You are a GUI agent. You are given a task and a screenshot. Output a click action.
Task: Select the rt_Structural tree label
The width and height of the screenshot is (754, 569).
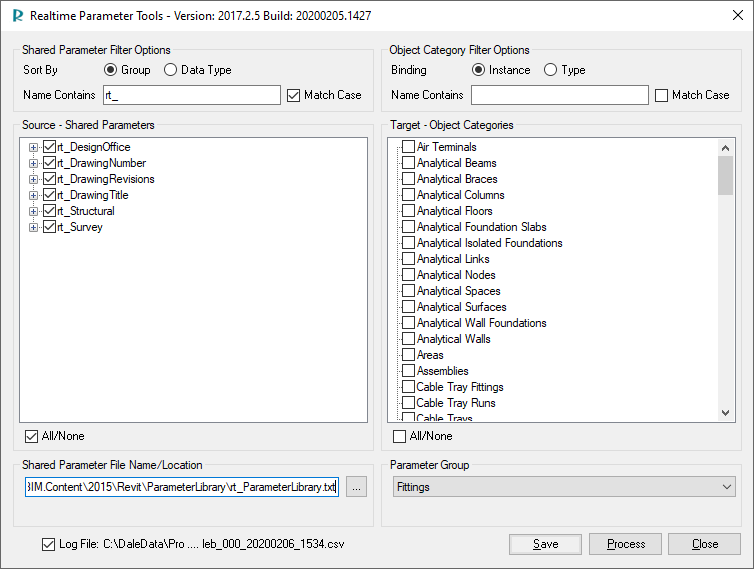(x=86, y=211)
